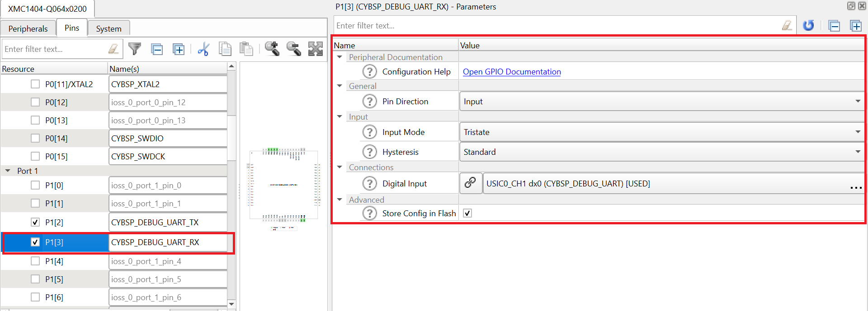Viewport: 868px width, 311px height.
Task: Switch to the Peripherals tab
Action: pos(28,28)
